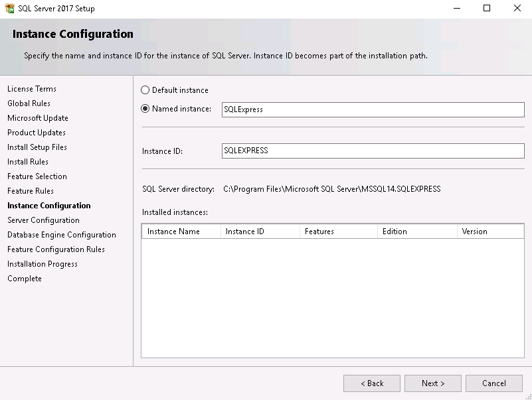Select the Install Rules step
The image size is (532, 400).
coord(28,162)
